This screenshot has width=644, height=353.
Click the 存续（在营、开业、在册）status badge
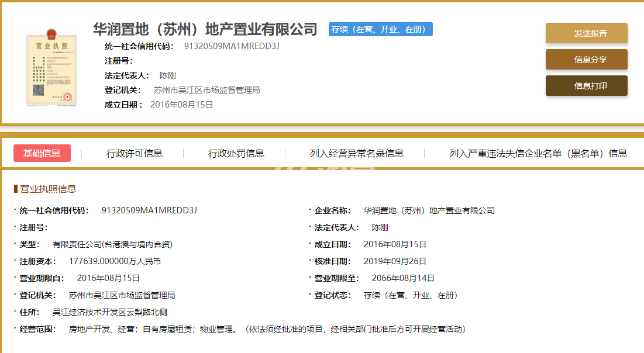coord(380,30)
